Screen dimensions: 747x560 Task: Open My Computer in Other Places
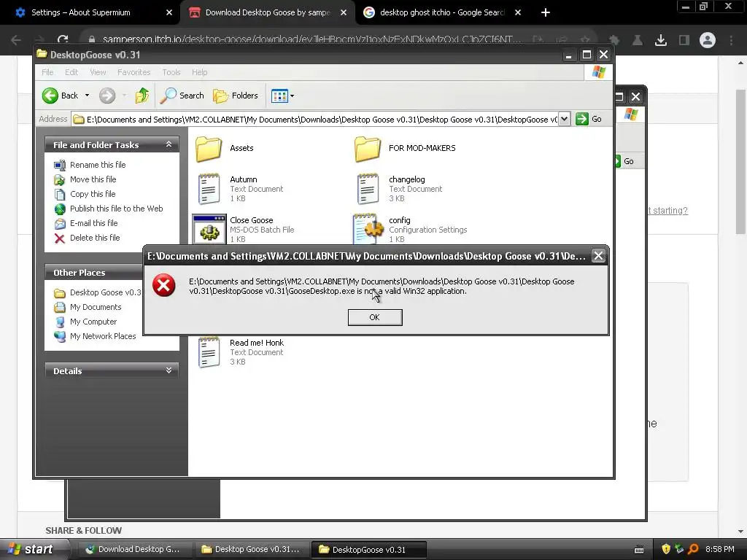[x=93, y=322]
